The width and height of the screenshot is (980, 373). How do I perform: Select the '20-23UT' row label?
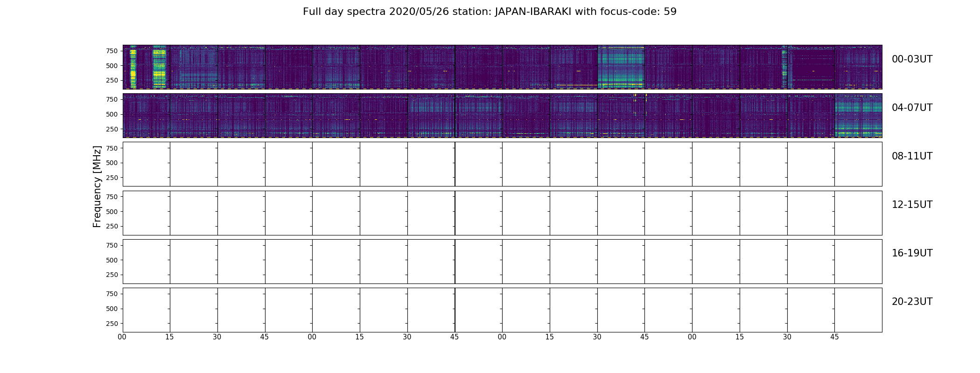pos(912,302)
